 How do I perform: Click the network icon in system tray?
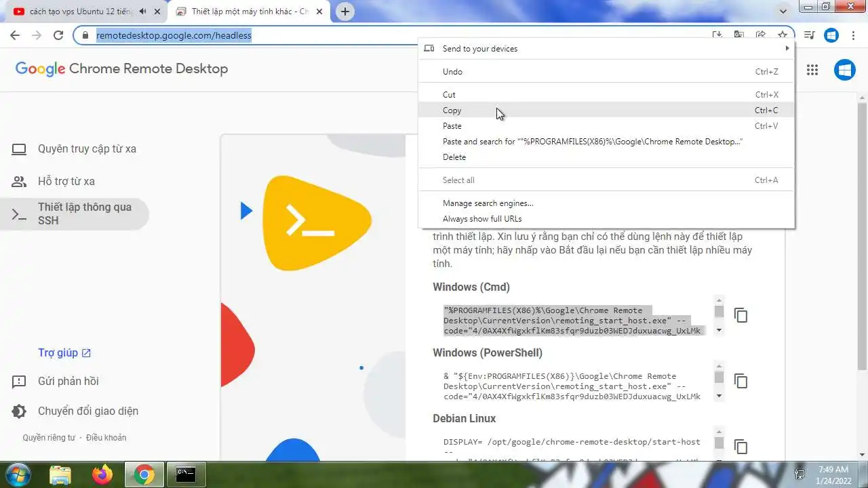click(800, 474)
